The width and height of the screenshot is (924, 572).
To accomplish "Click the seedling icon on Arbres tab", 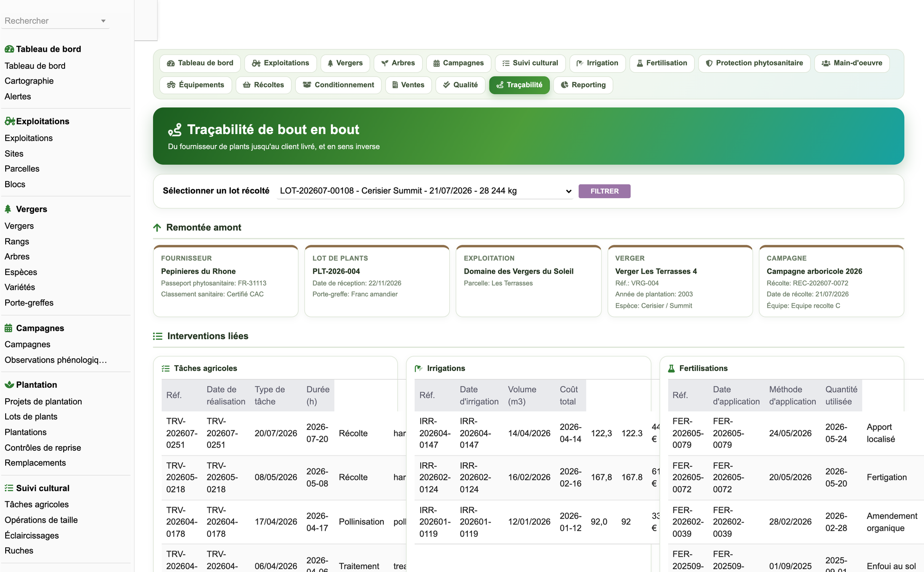I will click(x=385, y=63).
